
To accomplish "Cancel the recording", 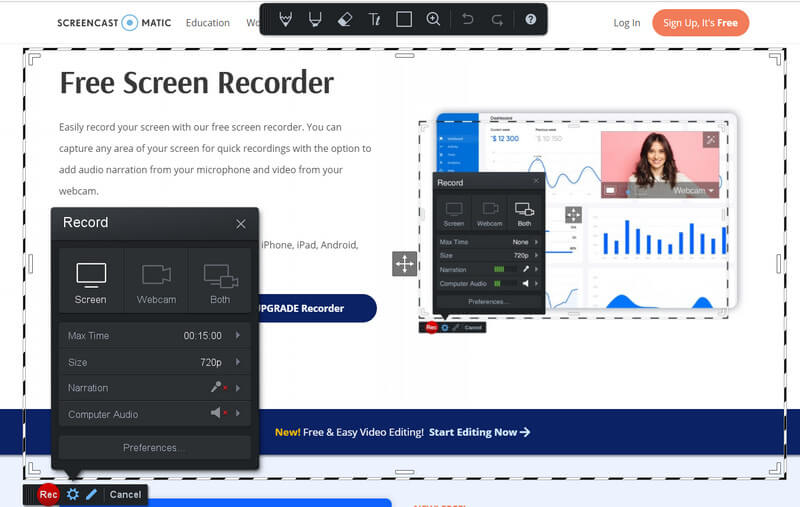I will pyautogui.click(x=126, y=494).
